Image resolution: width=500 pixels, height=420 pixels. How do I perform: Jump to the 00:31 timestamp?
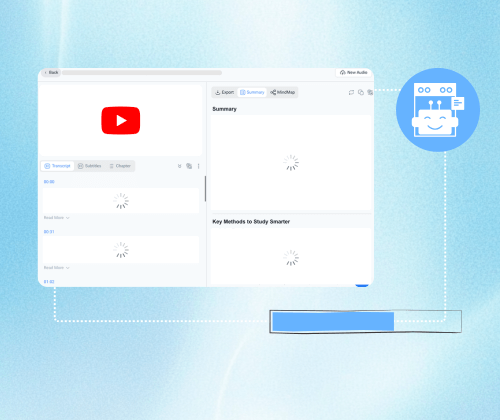click(49, 232)
